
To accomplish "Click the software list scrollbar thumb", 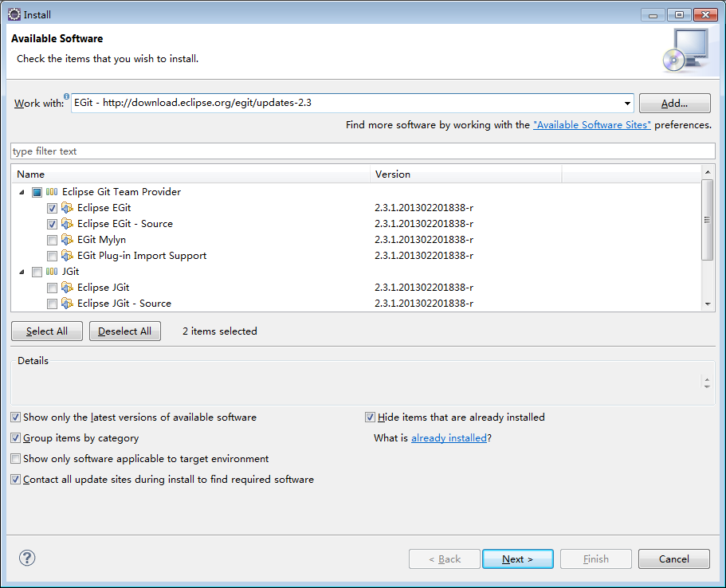I will pos(707,220).
